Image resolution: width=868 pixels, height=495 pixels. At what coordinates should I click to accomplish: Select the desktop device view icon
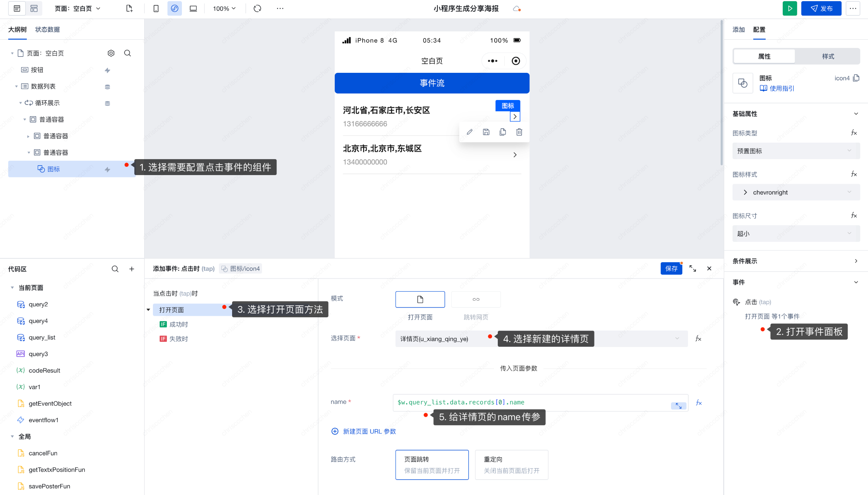pos(193,8)
